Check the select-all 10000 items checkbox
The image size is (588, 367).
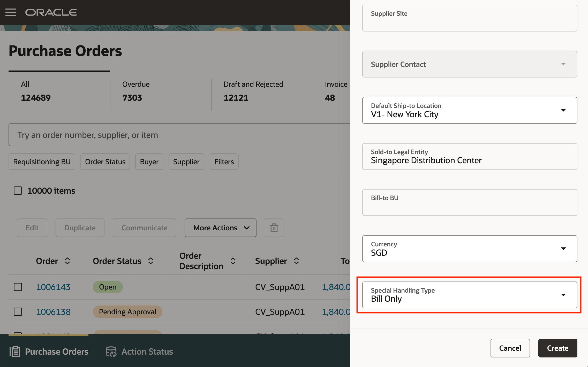click(18, 191)
